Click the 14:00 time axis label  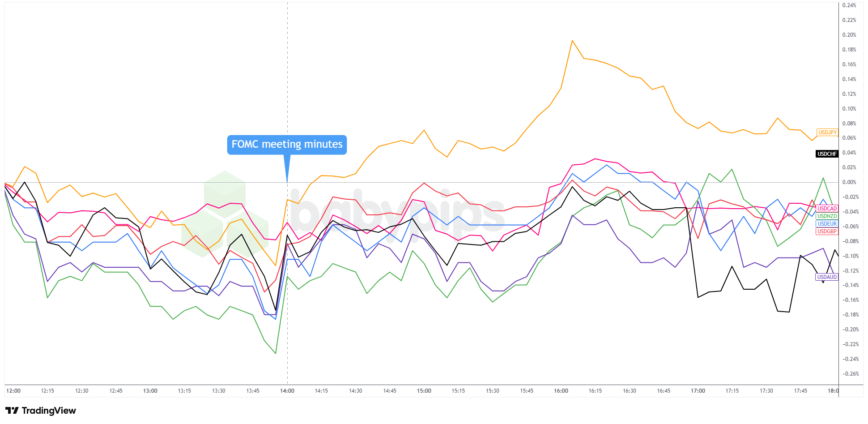pos(287,391)
